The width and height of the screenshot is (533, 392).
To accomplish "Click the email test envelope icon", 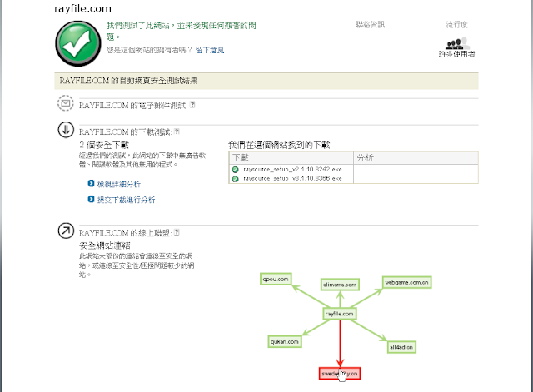I will pyautogui.click(x=66, y=103).
